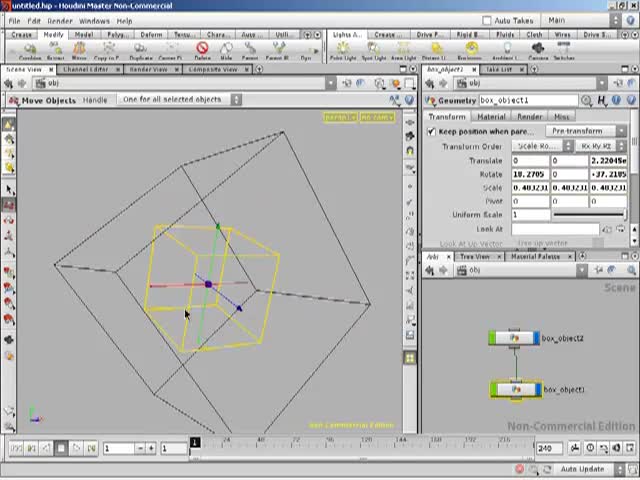Toggle the real-time playback clock button
Screen dimensions: 640x480
click(x=590, y=448)
